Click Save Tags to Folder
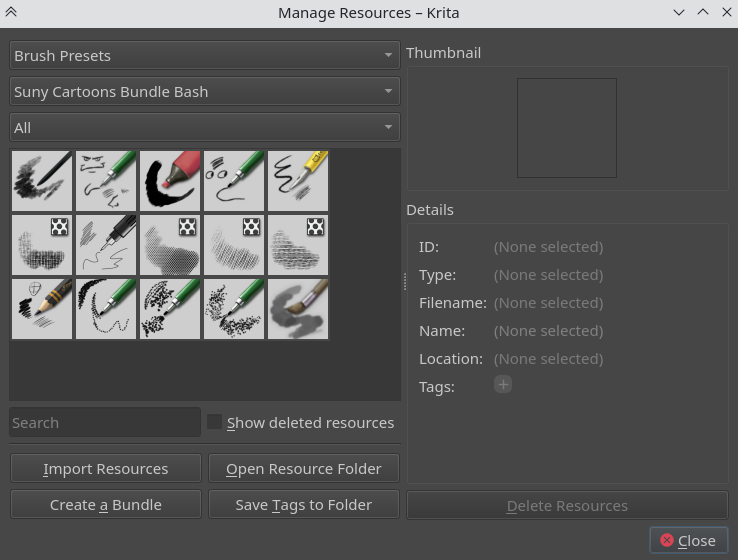Image resolution: width=738 pixels, height=560 pixels. (x=303, y=505)
